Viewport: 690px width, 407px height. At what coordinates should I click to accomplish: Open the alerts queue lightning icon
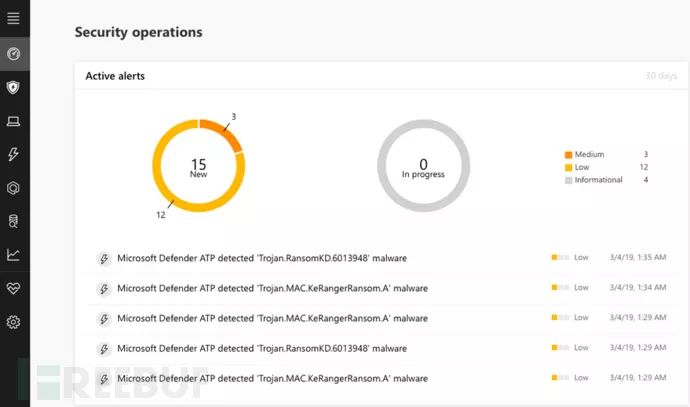pos(13,154)
